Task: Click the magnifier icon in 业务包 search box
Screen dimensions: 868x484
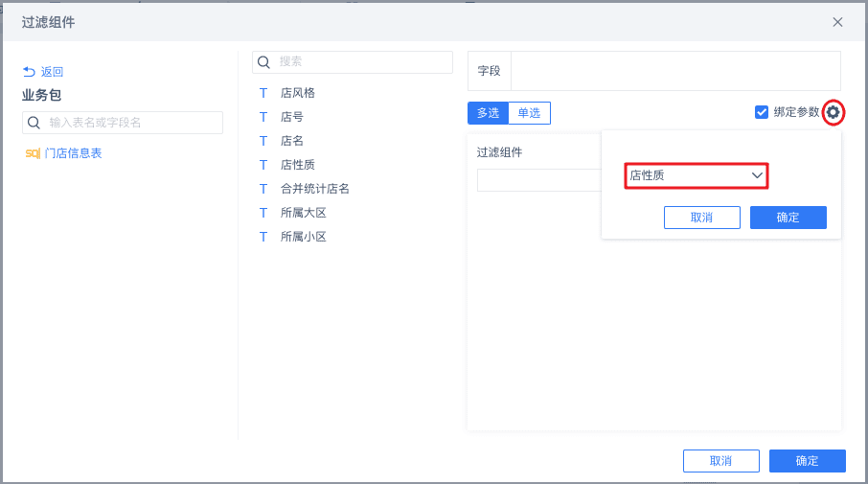Action: [x=34, y=123]
